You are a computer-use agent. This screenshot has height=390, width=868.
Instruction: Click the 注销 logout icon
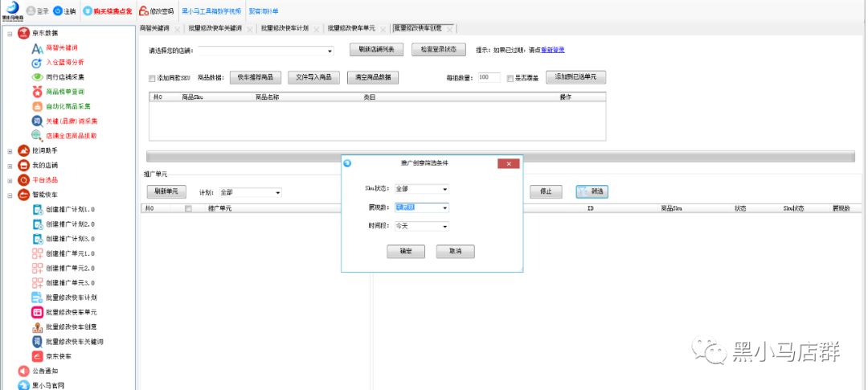click(58, 11)
